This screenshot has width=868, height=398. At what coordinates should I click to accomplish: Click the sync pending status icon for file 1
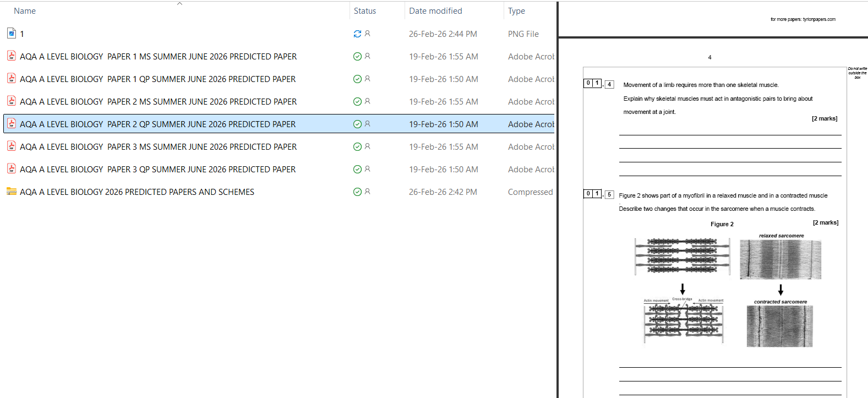(x=357, y=34)
